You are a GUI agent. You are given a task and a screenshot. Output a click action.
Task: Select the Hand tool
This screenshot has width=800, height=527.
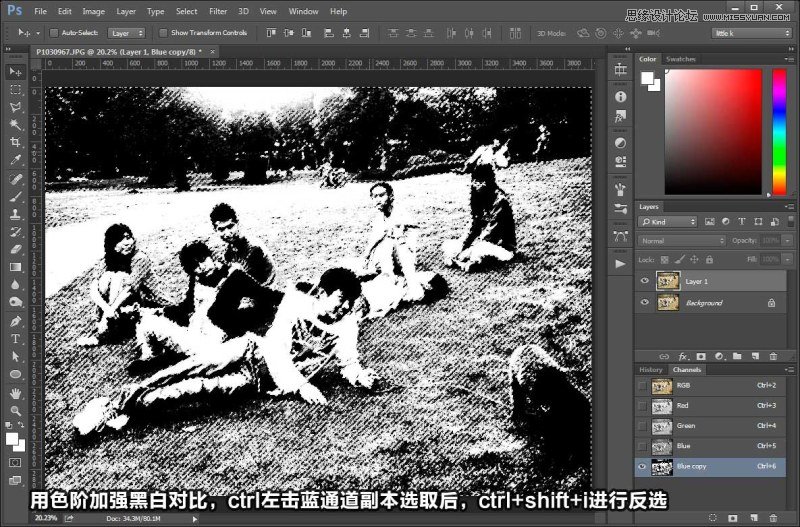point(15,393)
